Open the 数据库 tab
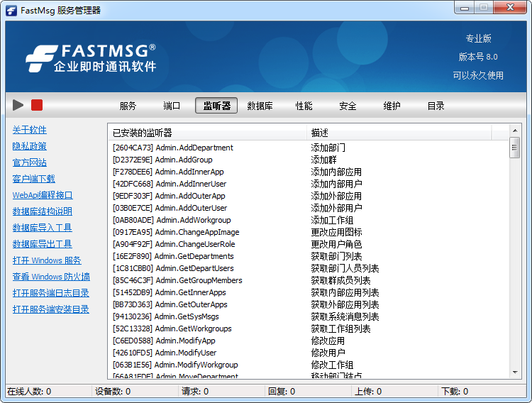This screenshot has width=532, height=403. (x=260, y=106)
